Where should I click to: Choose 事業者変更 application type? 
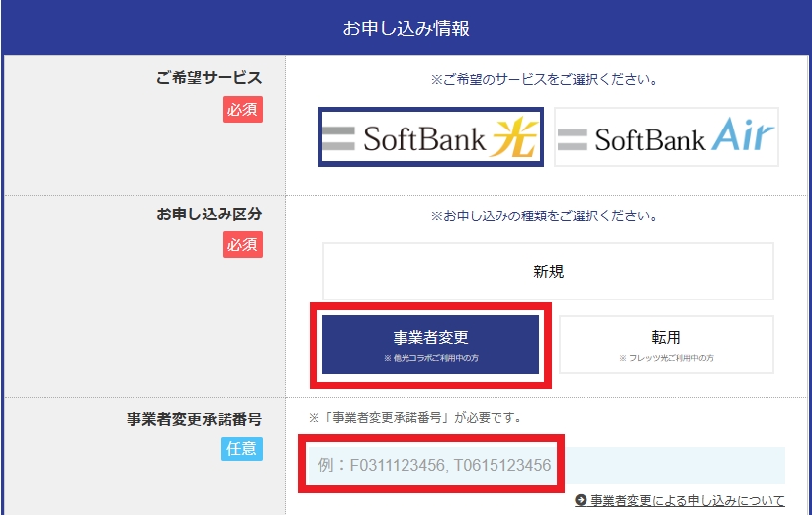coord(431,345)
